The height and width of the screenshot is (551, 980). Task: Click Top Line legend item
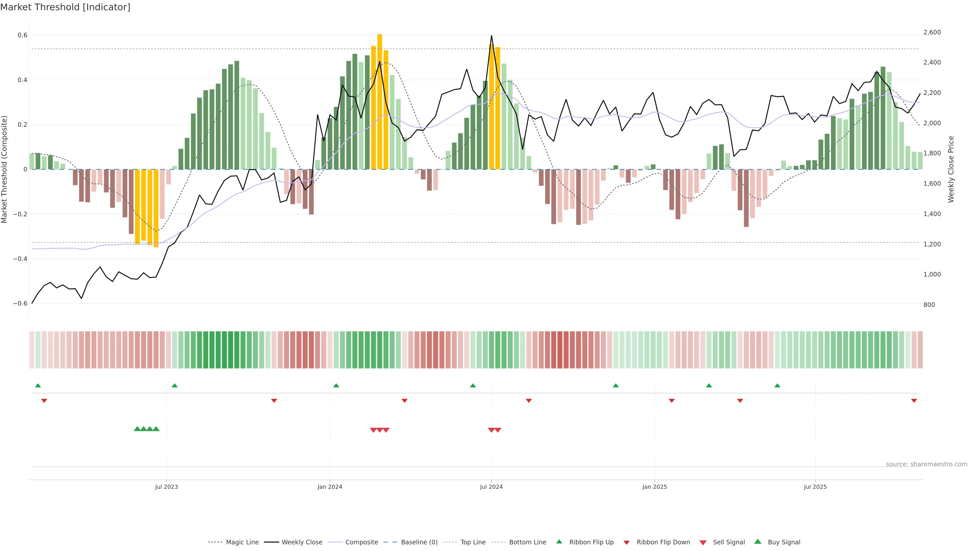473,542
